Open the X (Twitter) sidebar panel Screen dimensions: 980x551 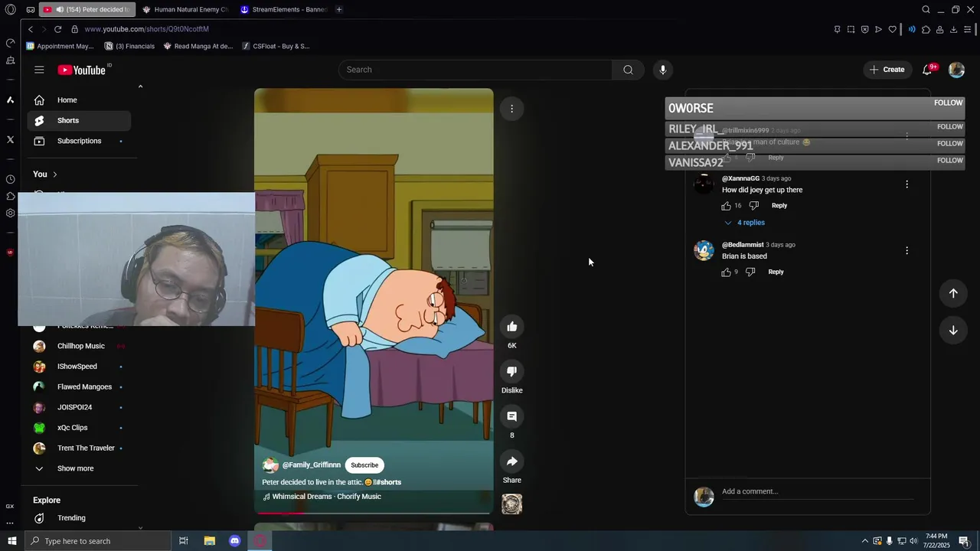coord(10,139)
